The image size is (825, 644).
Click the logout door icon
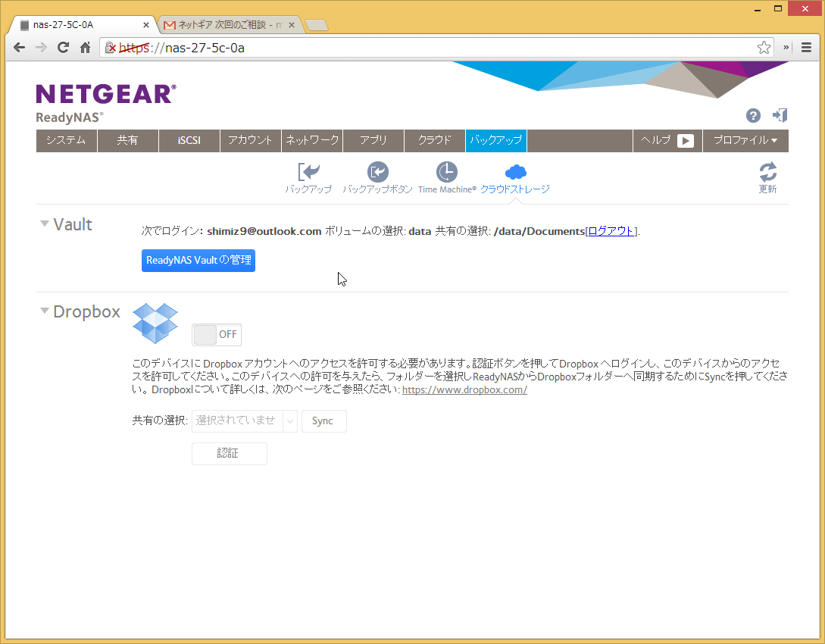pos(780,115)
